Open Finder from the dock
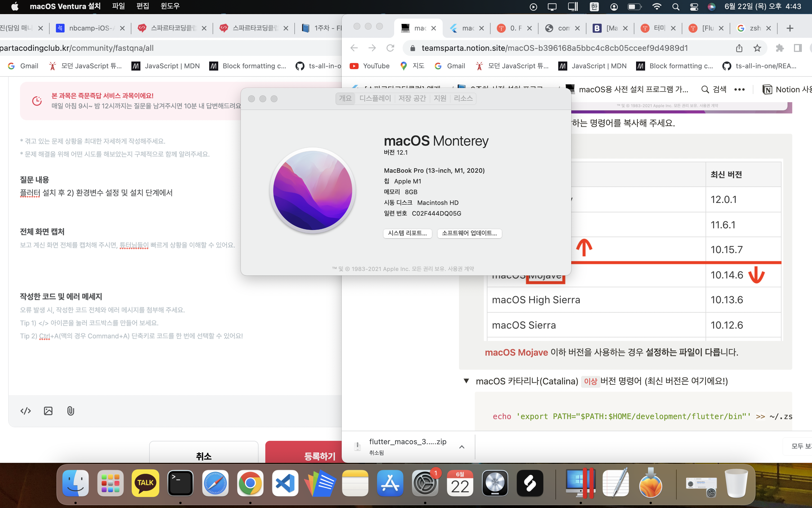 coord(76,483)
